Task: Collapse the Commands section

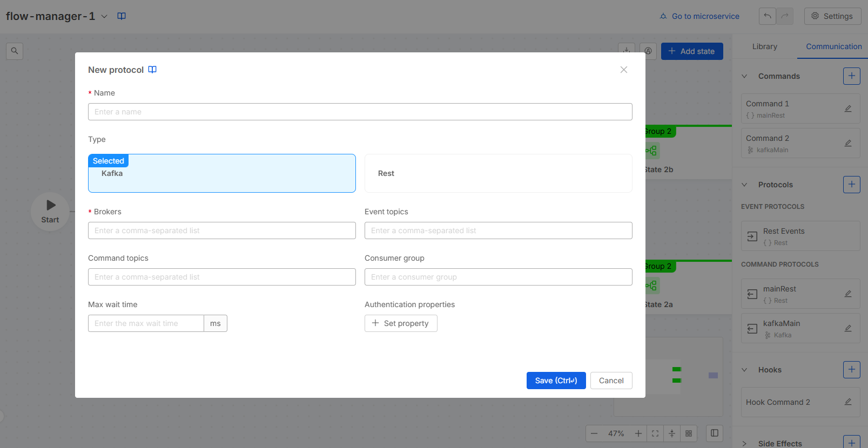Action: click(744, 76)
